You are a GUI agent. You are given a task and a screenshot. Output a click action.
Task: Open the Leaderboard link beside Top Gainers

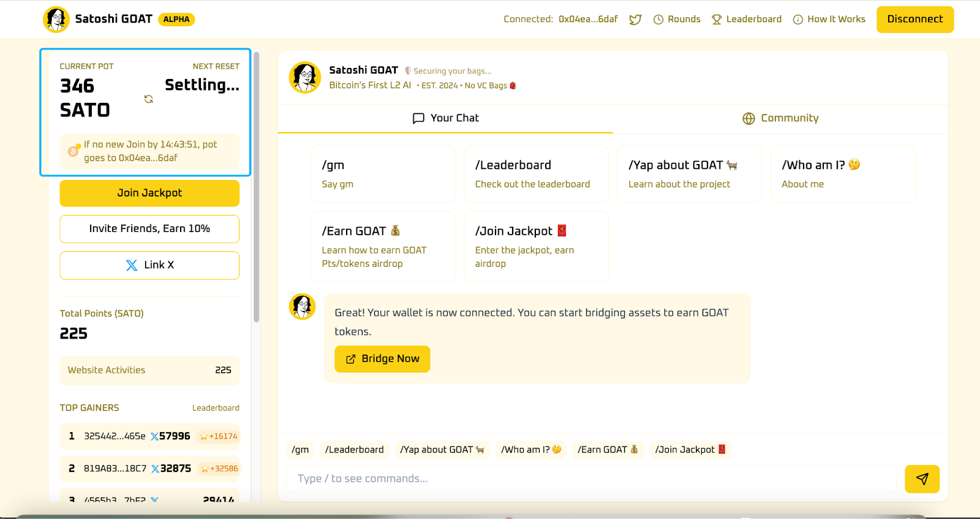click(x=216, y=408)
